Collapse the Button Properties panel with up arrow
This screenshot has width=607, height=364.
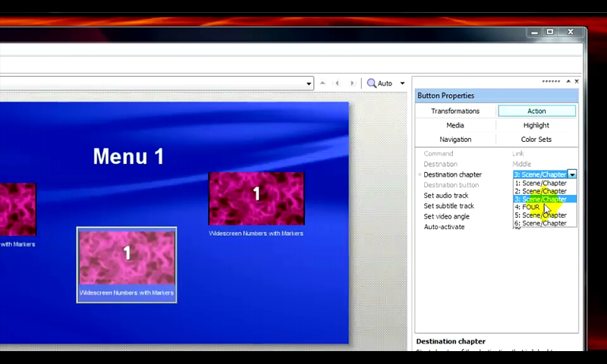pyautogui.click(x=568, y=81)
